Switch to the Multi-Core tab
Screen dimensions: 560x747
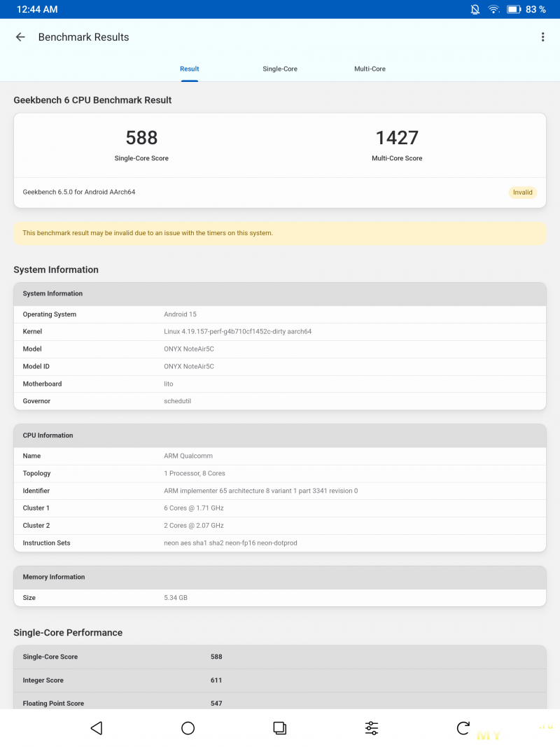[x=370, y=69]
